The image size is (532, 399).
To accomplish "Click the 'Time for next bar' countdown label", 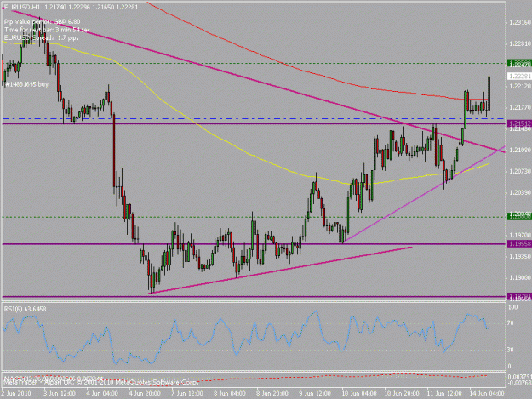I will [x=47, y=30].
